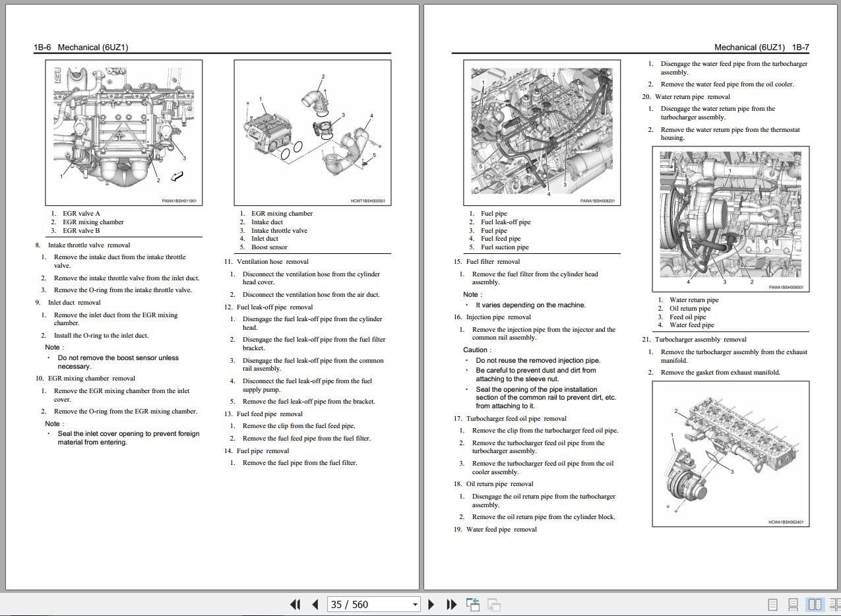
Task: Click heading '20. Water return pipe removal'
Action: coord(686,97)
